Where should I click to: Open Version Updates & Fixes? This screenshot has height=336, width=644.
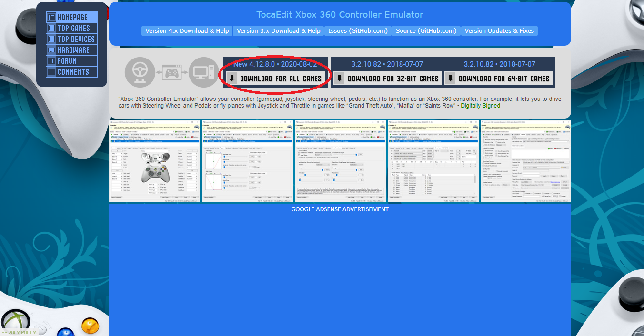[x=499, y=31]
